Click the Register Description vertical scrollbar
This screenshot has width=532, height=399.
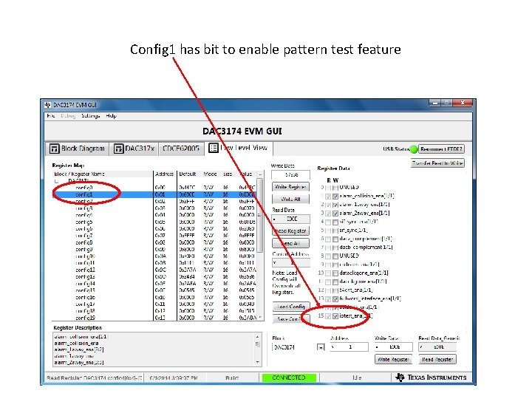pos(257,349)
